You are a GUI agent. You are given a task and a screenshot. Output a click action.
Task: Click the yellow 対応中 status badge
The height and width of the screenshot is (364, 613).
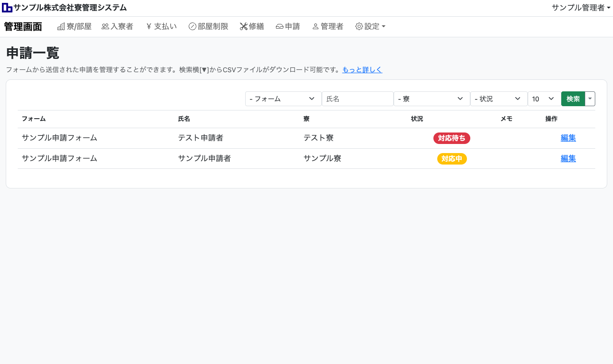[x=452, y=159]
